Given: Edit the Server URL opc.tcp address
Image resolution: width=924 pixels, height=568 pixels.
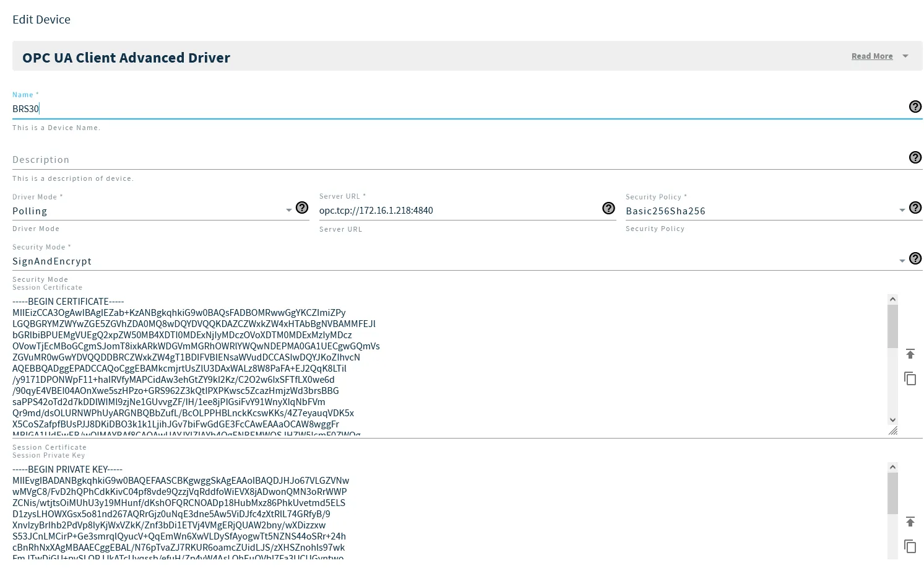Looking at the screenshot, I should coord(458,210).
